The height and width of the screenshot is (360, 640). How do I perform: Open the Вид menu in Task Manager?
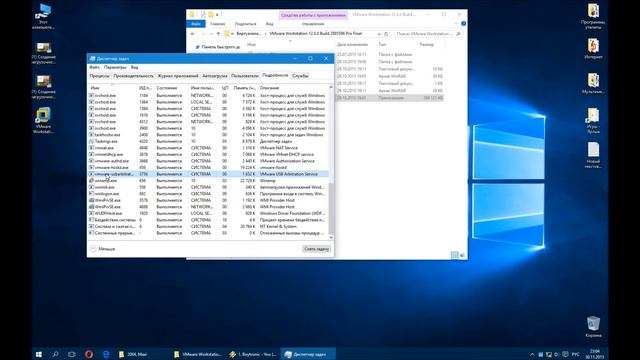134,67
